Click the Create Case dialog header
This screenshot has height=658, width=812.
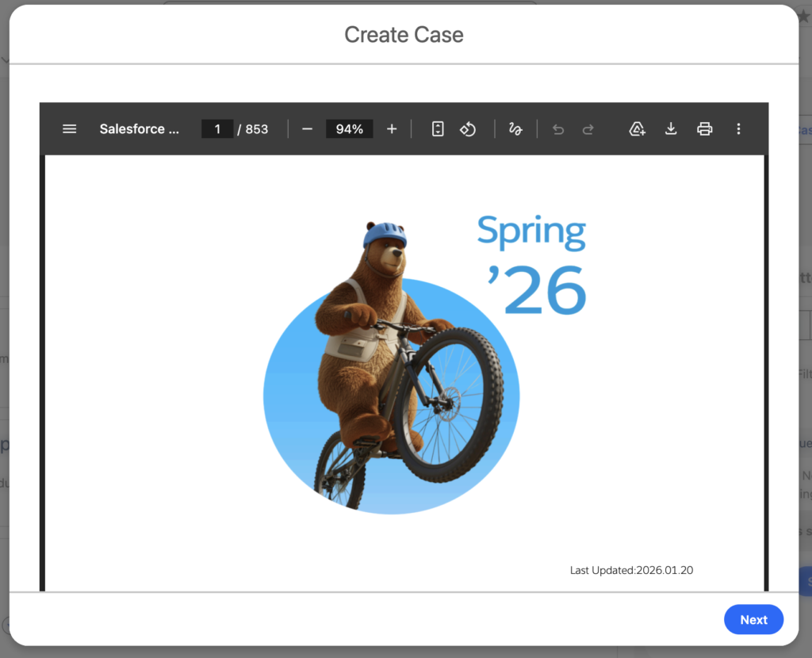tap(404, 35)
